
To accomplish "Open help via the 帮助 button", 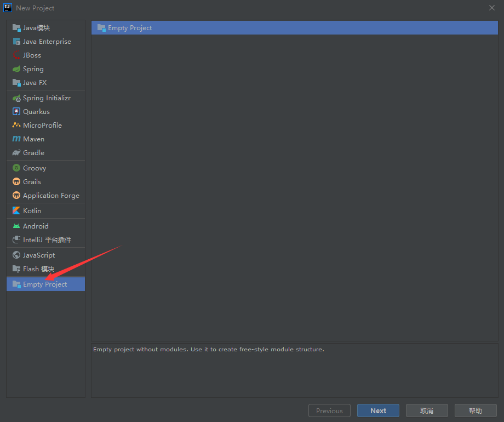I will (476, 410).
